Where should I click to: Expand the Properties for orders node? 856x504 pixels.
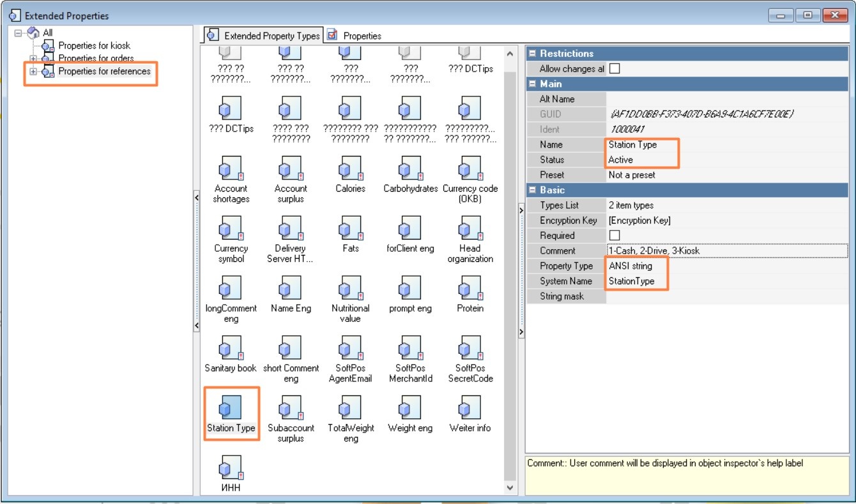pyautogui.click(x=33, y=58)
